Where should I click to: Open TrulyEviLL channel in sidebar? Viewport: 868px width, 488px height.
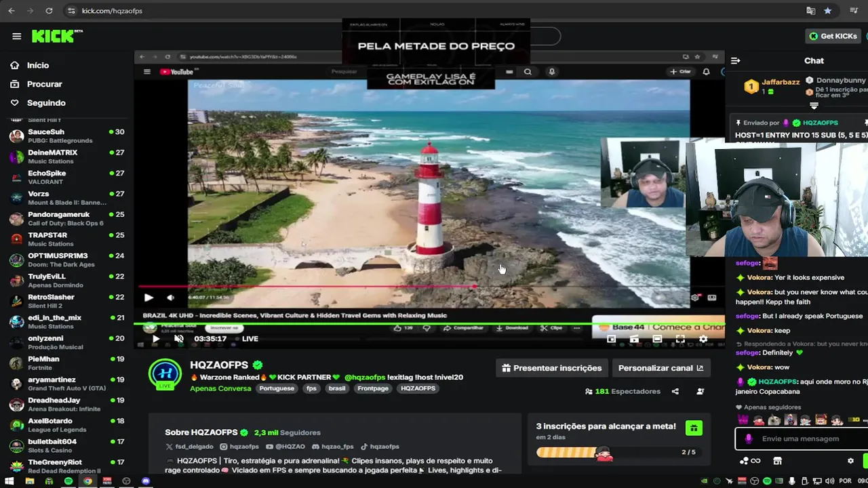click(x=67, y=281)
